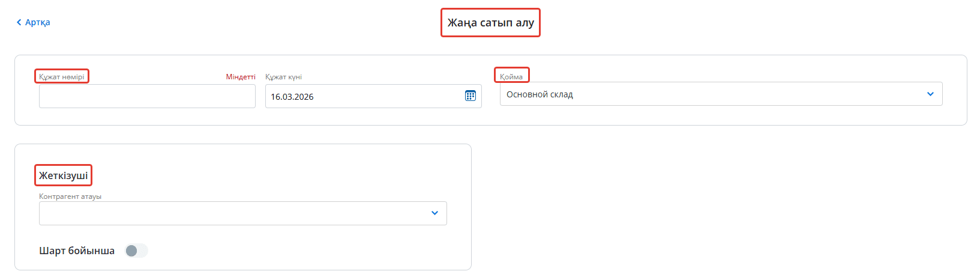Click the red Міндетті required label
Image resolution: width=980 pixels, height=277 pixels.
pos(241,77)
